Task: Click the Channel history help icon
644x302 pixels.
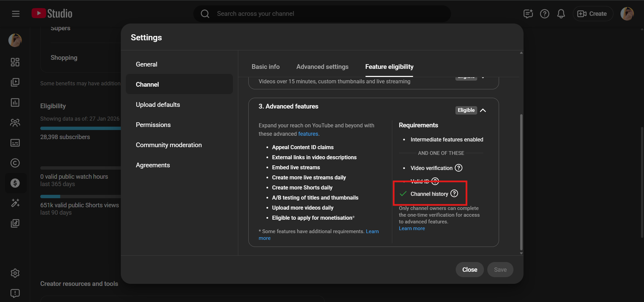Action: click(454, 193)
